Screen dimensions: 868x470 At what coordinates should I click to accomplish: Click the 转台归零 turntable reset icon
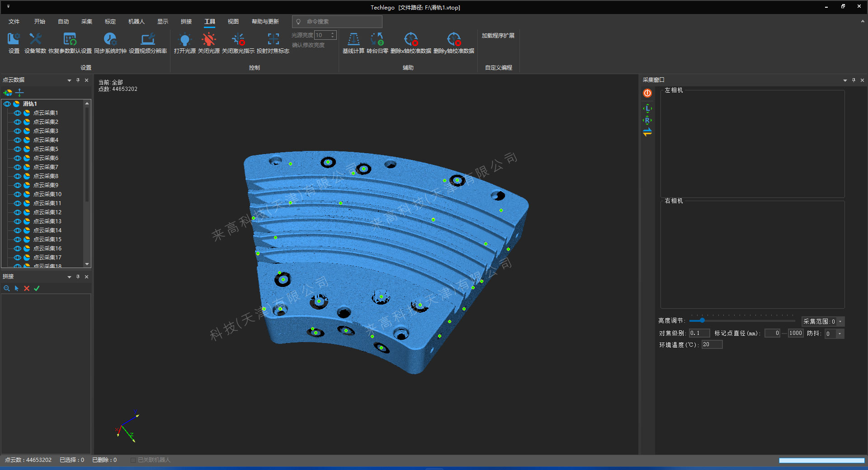coord(377,40)
